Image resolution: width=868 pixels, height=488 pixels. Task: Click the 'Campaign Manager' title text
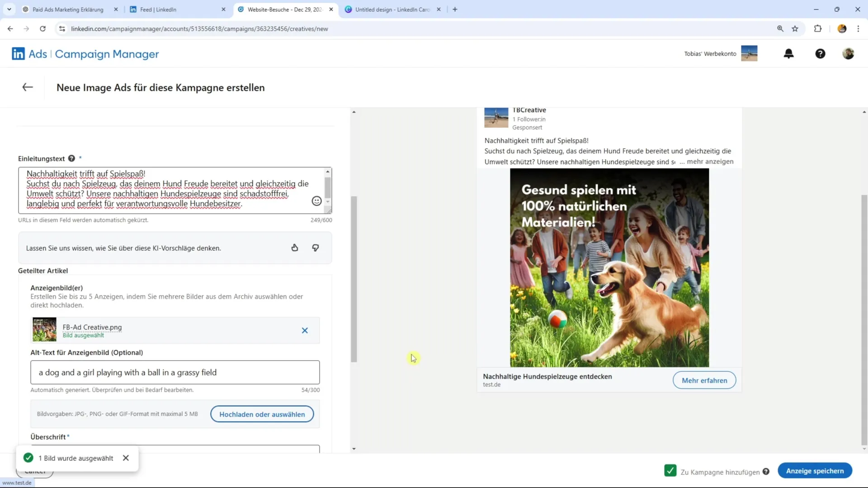[x=107, y=54]
